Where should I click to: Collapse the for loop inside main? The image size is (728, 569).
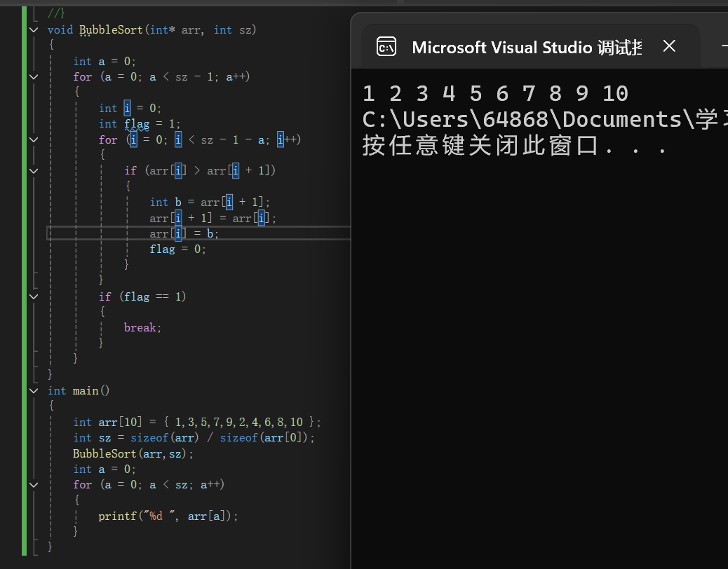pos(34,484)
